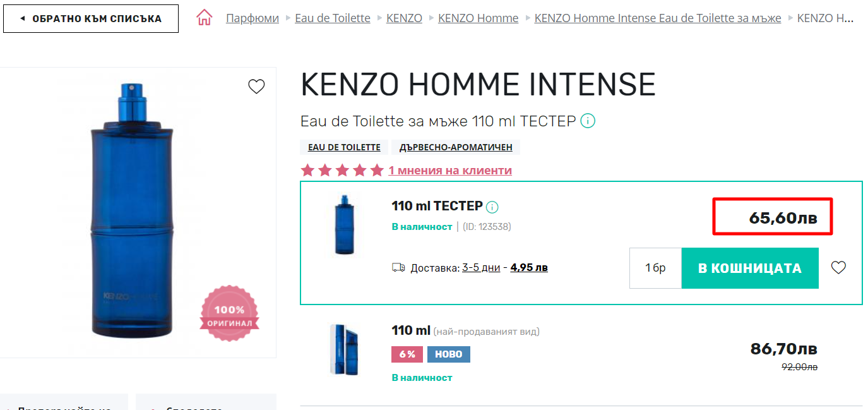Click the five-star rating
This screenshot has width=868, height=410.
[x=342, y=170]
